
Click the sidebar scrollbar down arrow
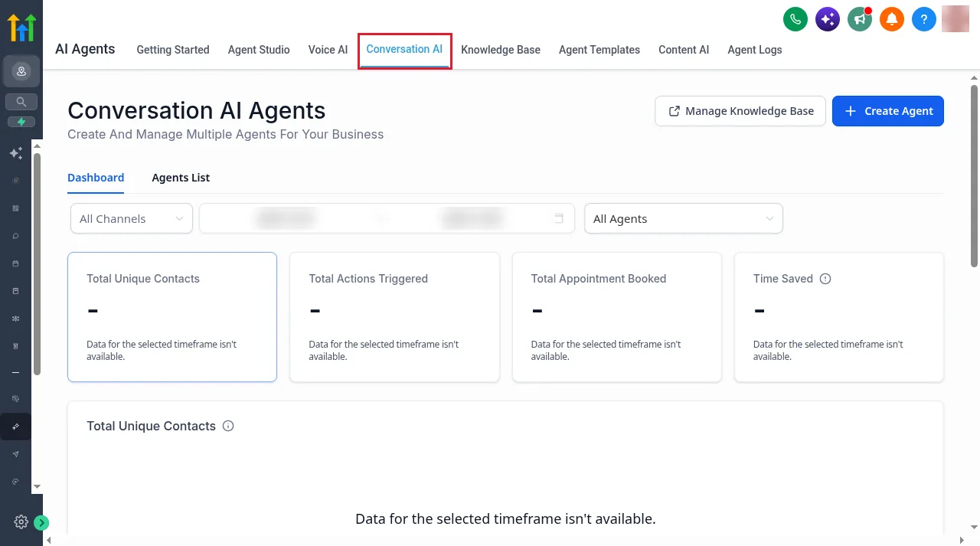37,487
